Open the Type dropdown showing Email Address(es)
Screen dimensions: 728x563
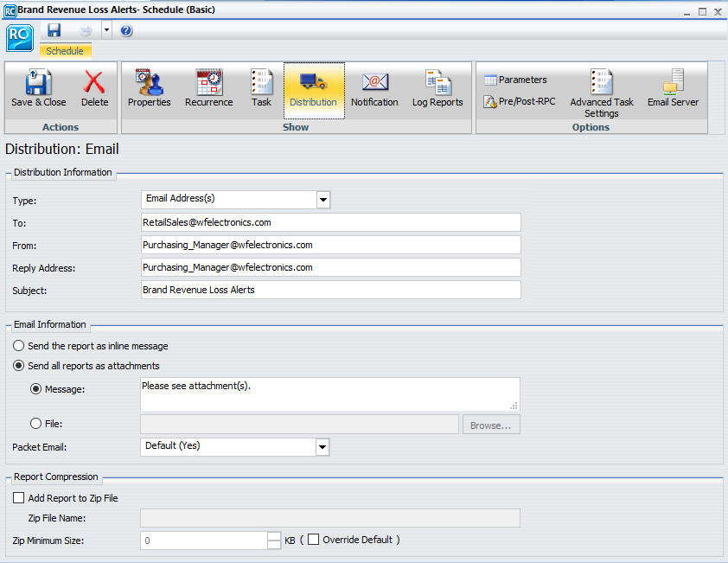click(323, 200)
